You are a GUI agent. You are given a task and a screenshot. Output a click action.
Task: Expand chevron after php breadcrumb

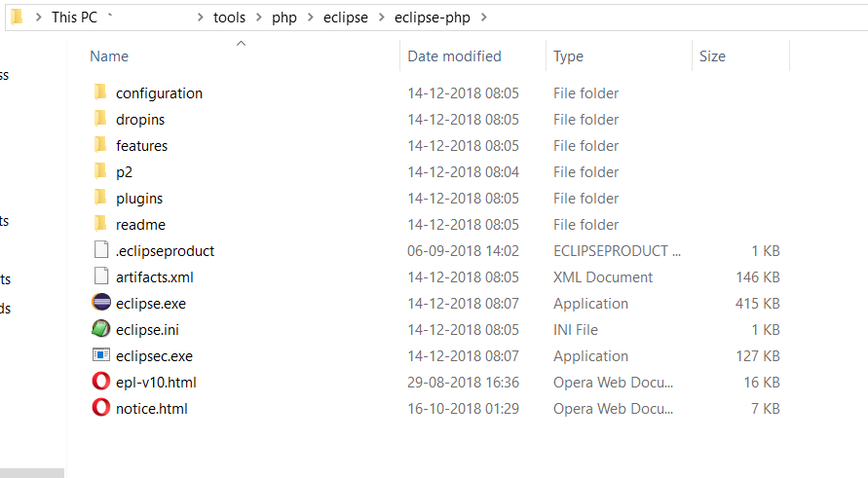pos(311,18)
